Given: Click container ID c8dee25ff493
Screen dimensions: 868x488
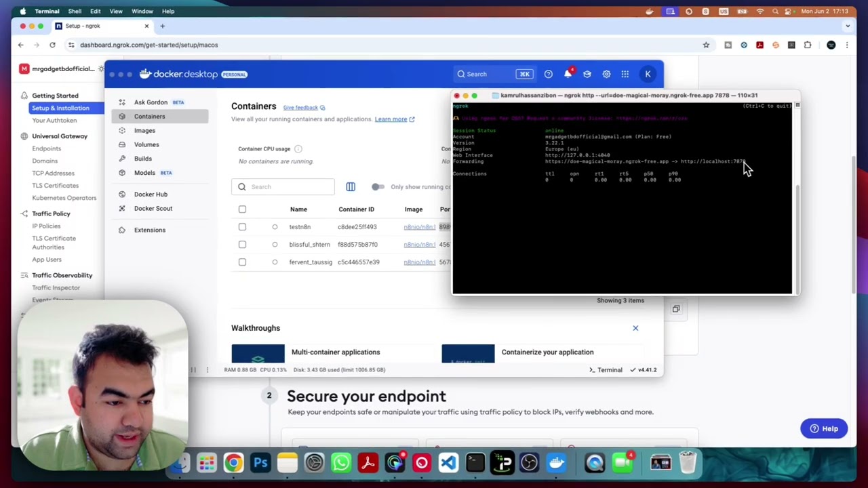Looking at the screenshot, I should coord(357,227).
